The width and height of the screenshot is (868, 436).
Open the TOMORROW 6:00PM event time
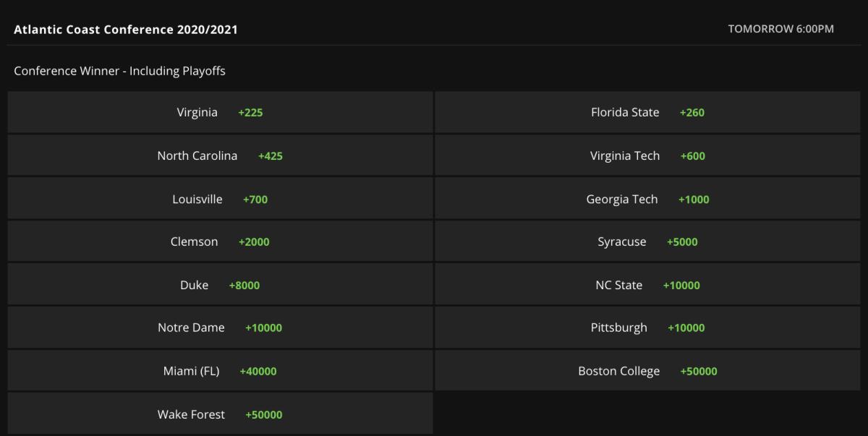(x=780, y=30)
